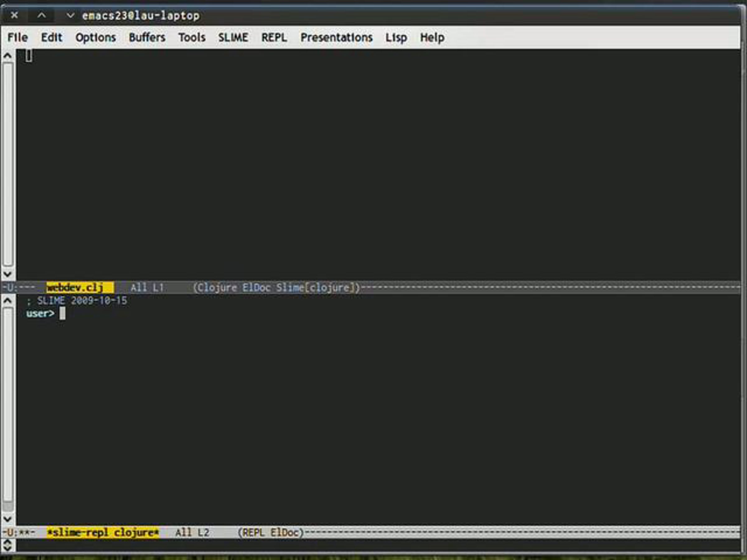
Task: Click the minibuffer line at the window bottom
Action: click(378, 545)
